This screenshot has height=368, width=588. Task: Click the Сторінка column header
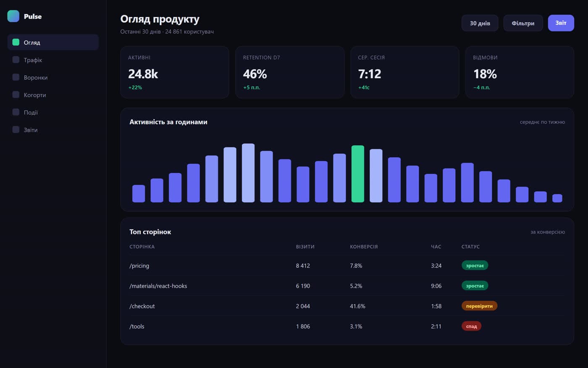pyautogui.click(x=142, y=247)
